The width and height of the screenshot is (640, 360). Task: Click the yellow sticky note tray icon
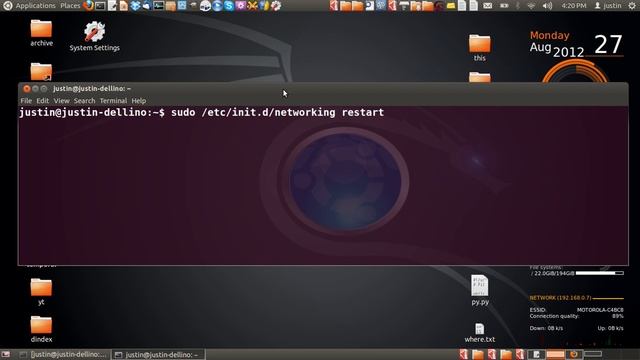(x=451, y=6)
